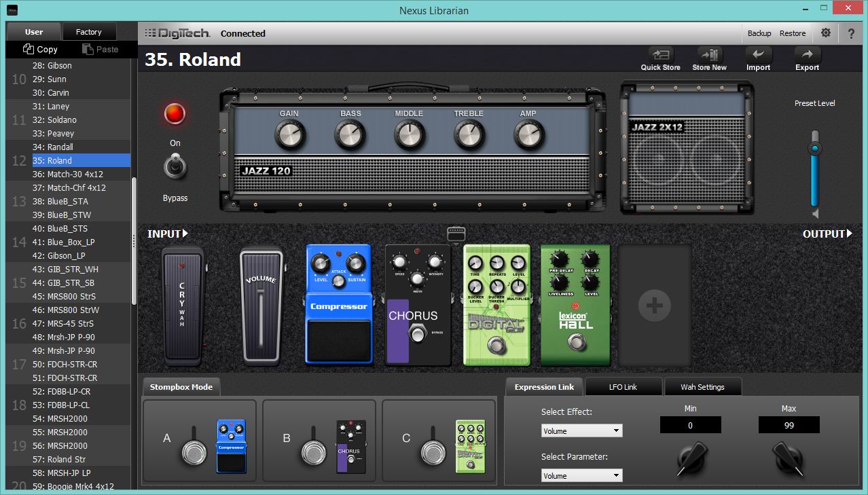Click the Preset Level slider handle
Screen dimensions: 868x495
815,149
